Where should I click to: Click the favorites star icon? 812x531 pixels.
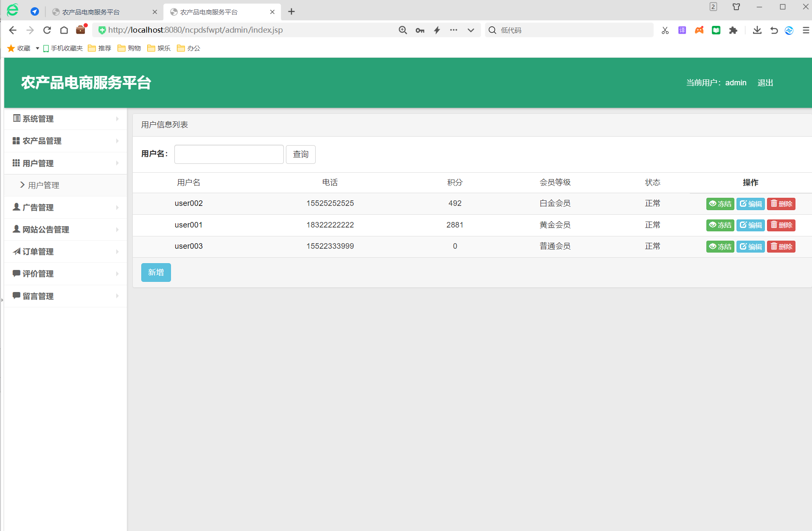11,48
